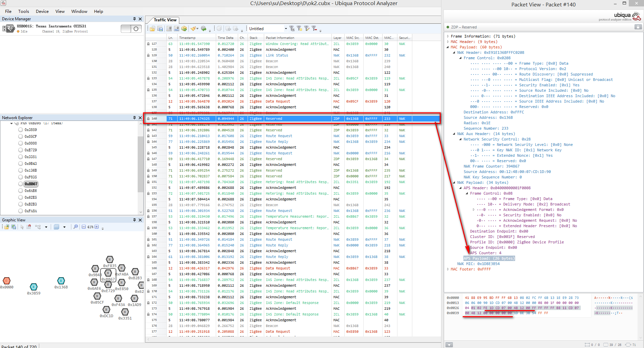The image size is (644, 348).
Task: Edit the filter with funnel pencil icon
Action: 307,29
